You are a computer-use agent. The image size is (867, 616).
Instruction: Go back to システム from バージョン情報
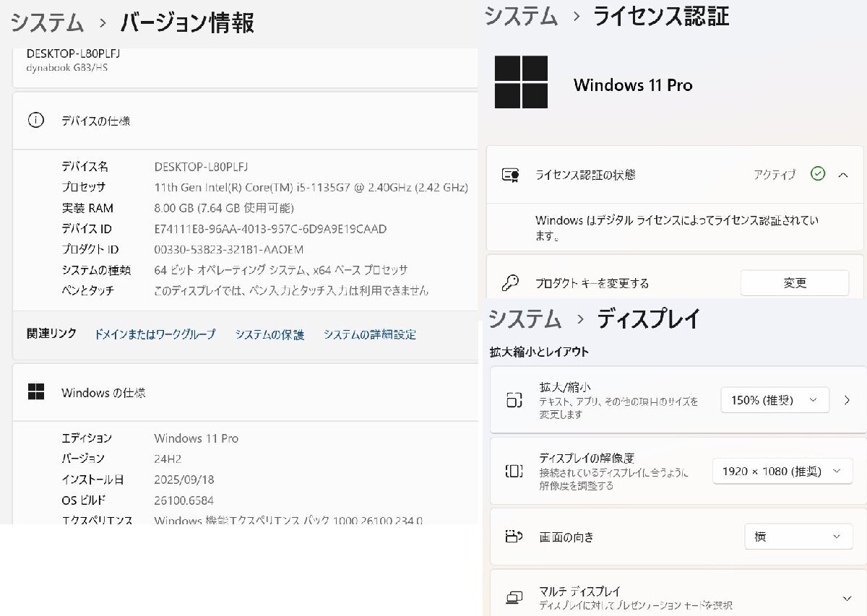tap(48, 22)
